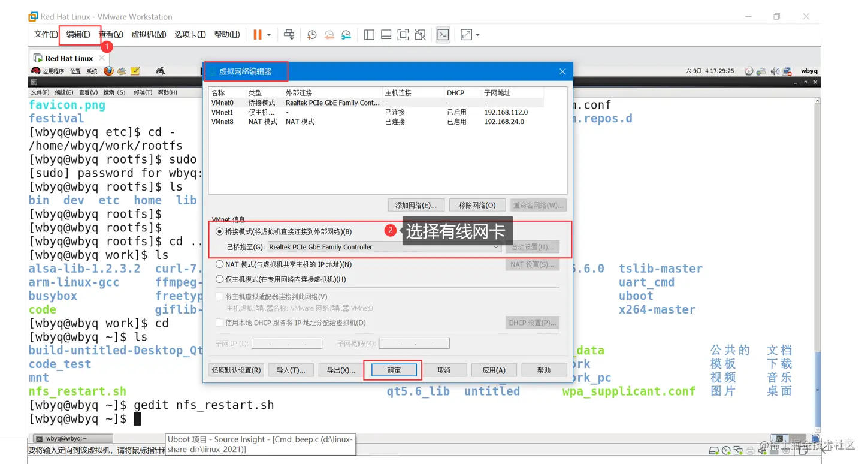This screenshot has height=464, width=868.
Task: Close the Red Hat Linux tab
Action: pyautogui.click(x=102, y=58)
